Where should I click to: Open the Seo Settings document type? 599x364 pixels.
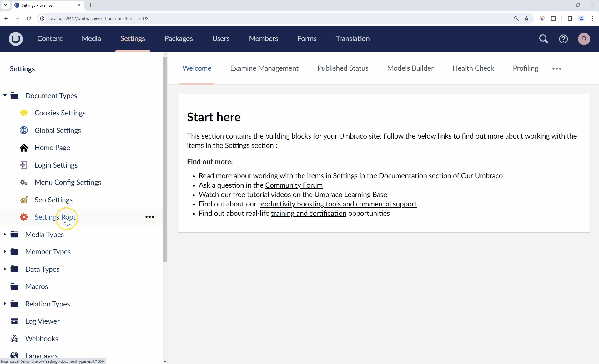pos(53,200)
